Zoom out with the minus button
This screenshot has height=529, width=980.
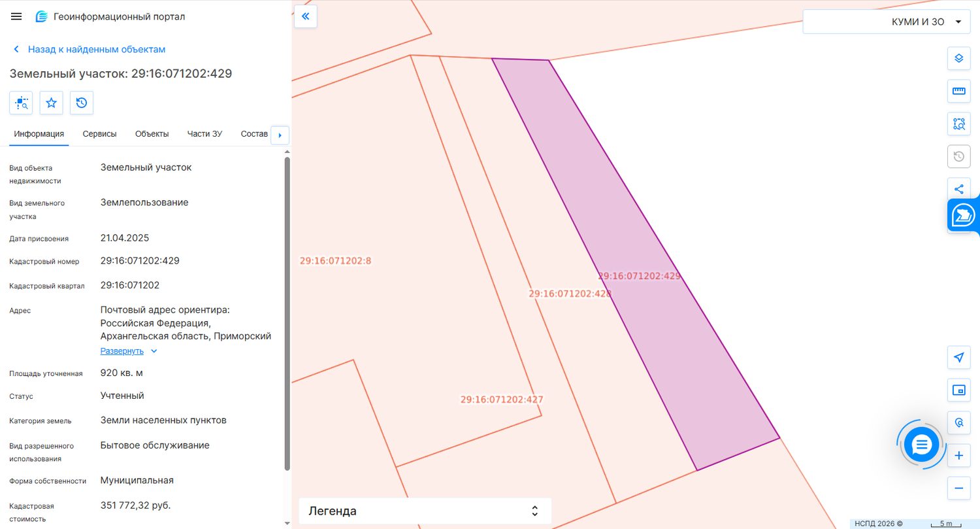(959, 488)
